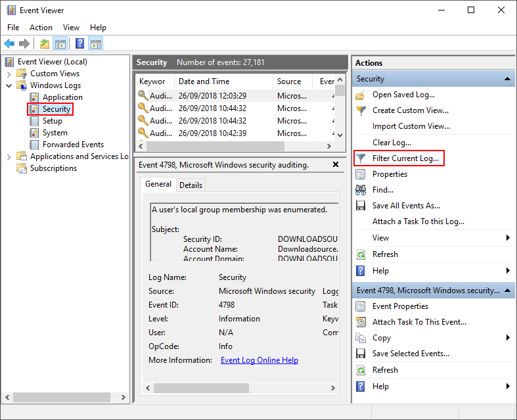
Task: Expand Applications and Services Logs node
Action: [9, 156]
